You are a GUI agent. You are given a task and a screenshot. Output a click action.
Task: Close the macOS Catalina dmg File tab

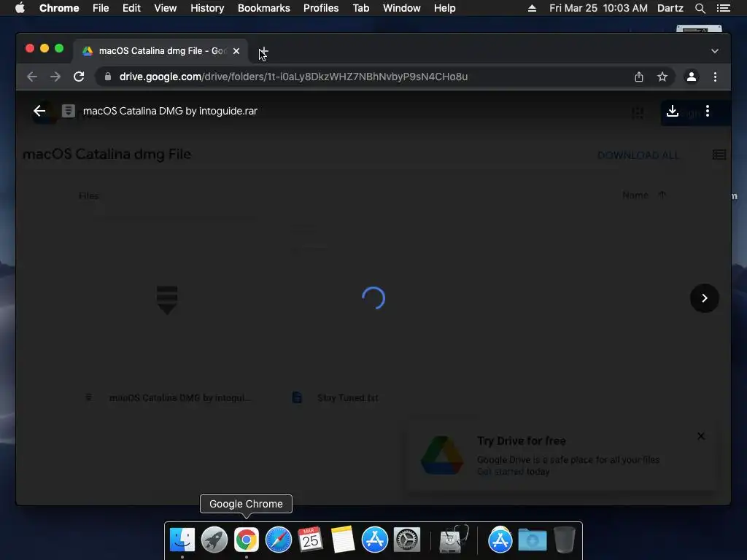[x=236, y=51]
